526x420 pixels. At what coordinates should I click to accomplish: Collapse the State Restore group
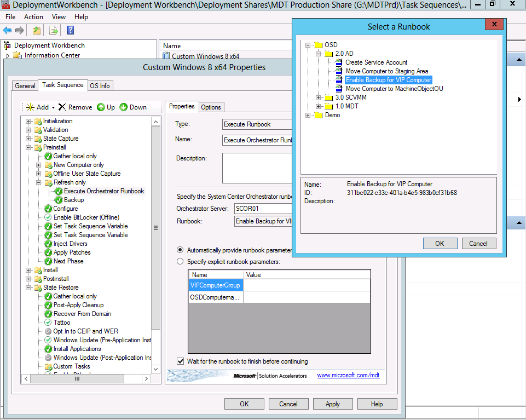[28, 287]
